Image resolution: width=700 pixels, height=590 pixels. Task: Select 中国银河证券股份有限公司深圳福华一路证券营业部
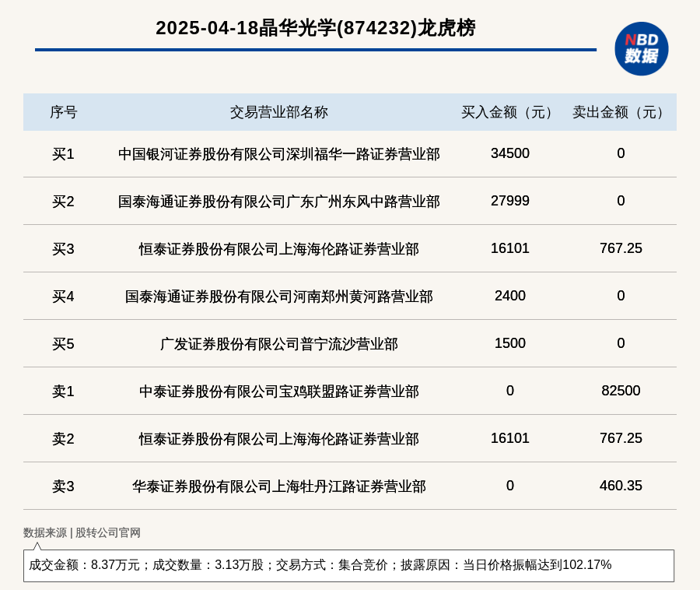279,154
